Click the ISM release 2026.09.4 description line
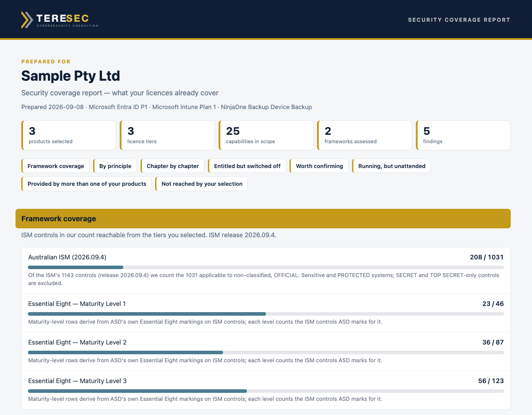This screenshot has height=415, width=532. [149, 235]
